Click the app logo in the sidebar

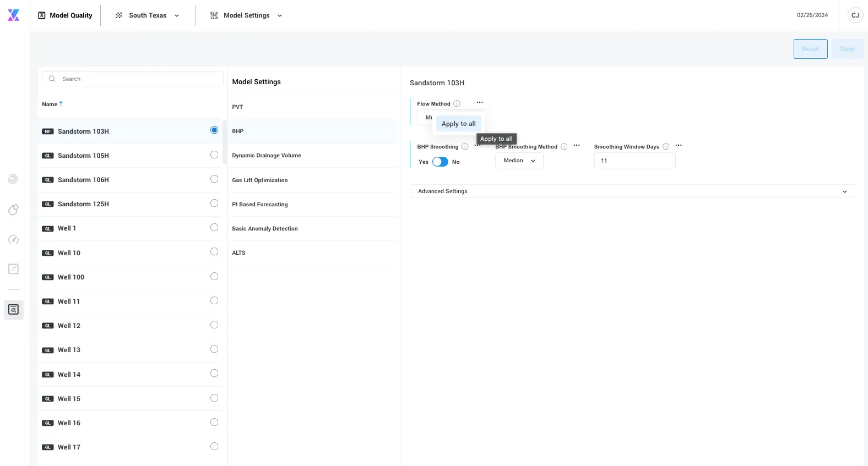click(14, 15)
